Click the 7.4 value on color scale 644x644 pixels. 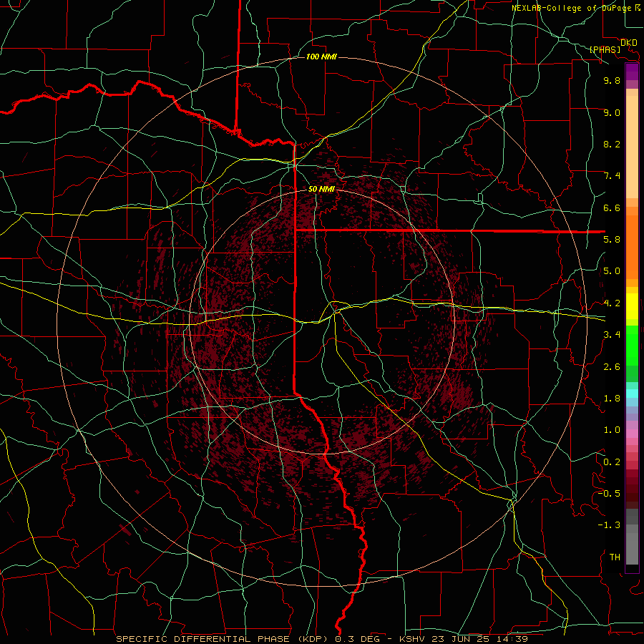pyautogui.click(x=612, y=176)
